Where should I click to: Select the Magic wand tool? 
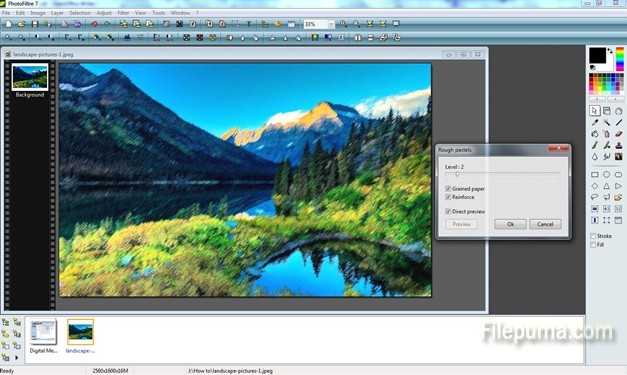[x=607, y=122]
